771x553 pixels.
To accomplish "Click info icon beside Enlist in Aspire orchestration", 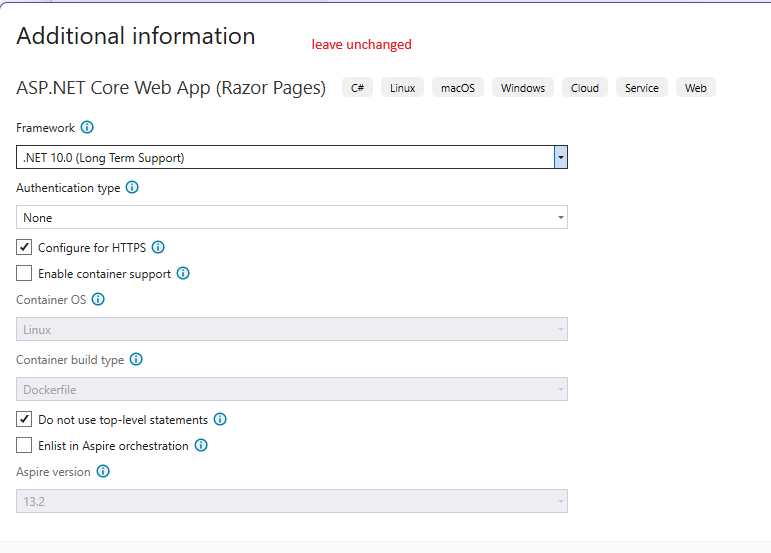I will coord(201,445).
